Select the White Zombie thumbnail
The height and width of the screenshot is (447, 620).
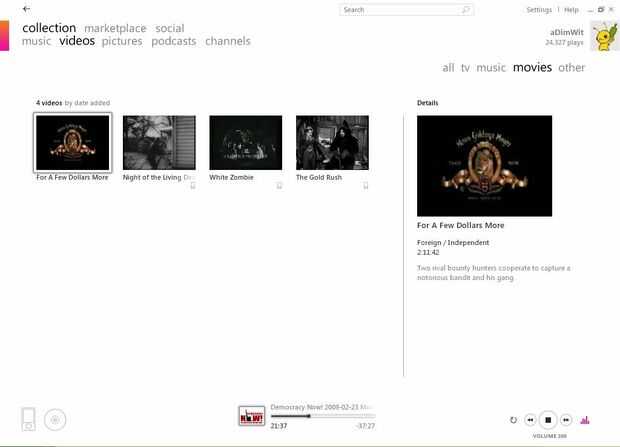(246, 143)
